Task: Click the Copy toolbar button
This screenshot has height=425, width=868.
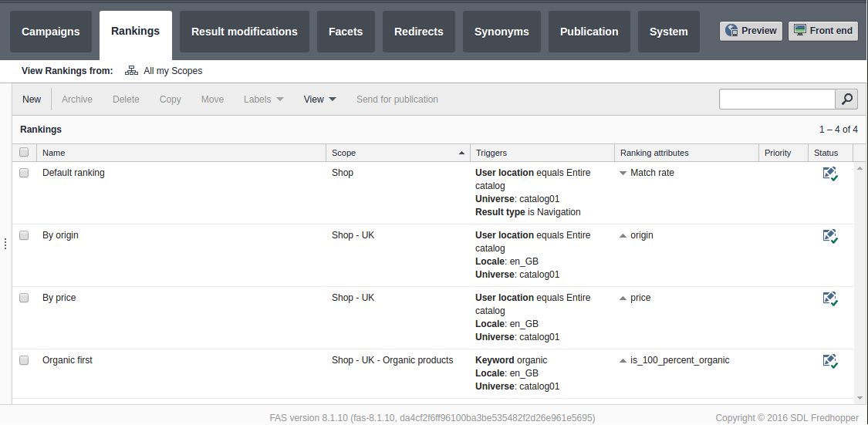Action: (x=170, y=100)
